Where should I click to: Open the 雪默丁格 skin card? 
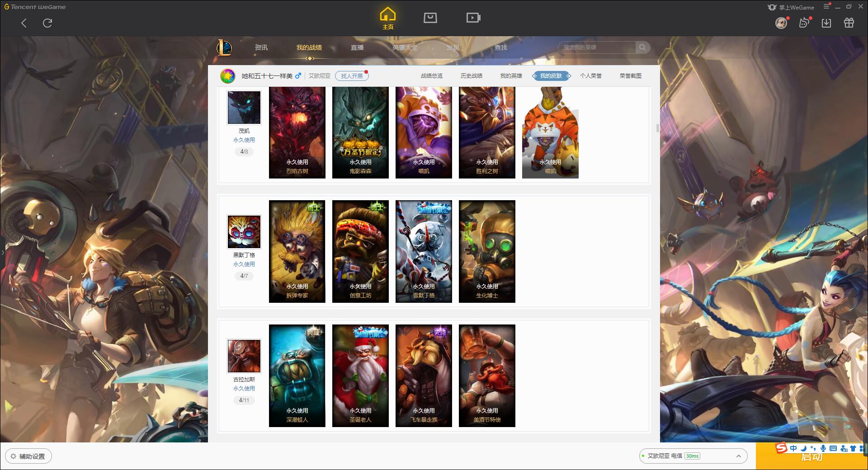click(424, 251)
